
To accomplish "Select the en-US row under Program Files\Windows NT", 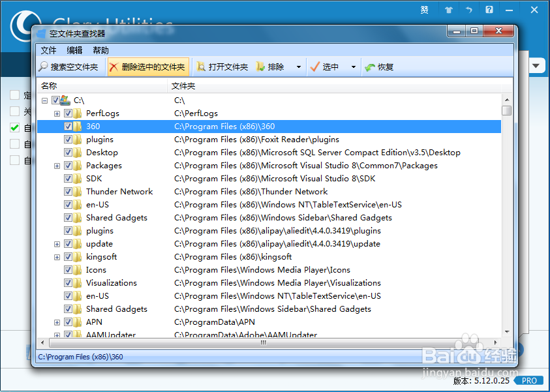I will pyautogui.click(x=269, y=296).
